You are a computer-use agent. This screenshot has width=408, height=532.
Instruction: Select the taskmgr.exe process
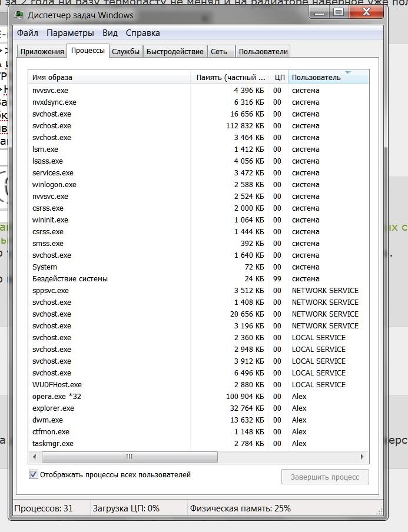(x=198, y=443)
